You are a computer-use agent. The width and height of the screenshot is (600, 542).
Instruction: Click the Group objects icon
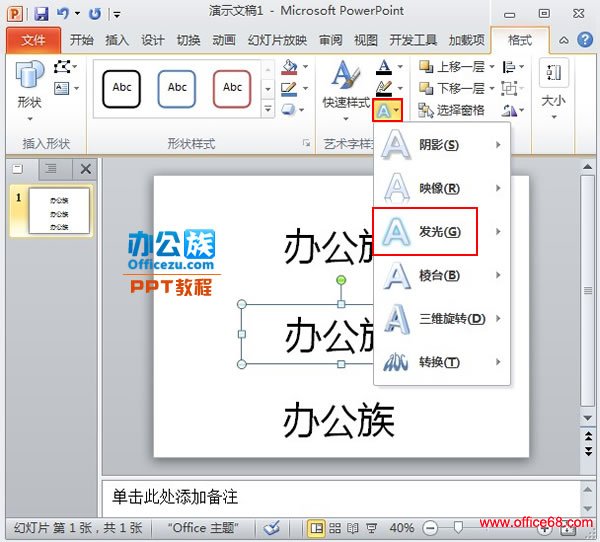tap(509, 88)
